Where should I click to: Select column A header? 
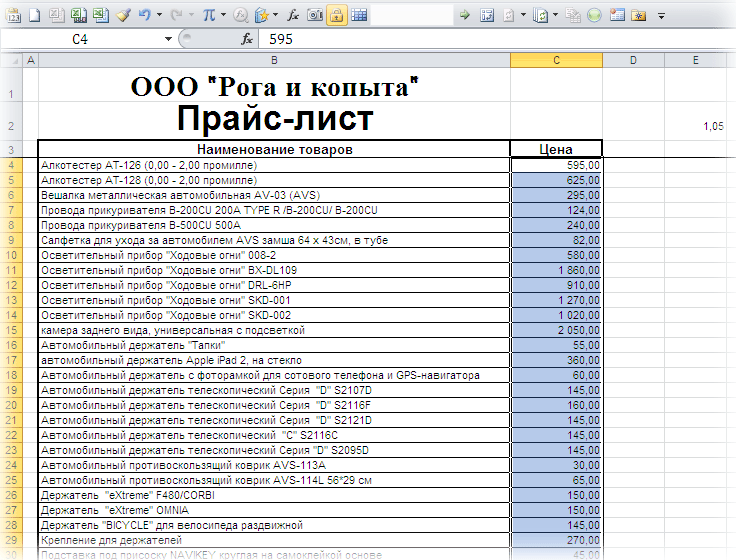pos(31,61)
